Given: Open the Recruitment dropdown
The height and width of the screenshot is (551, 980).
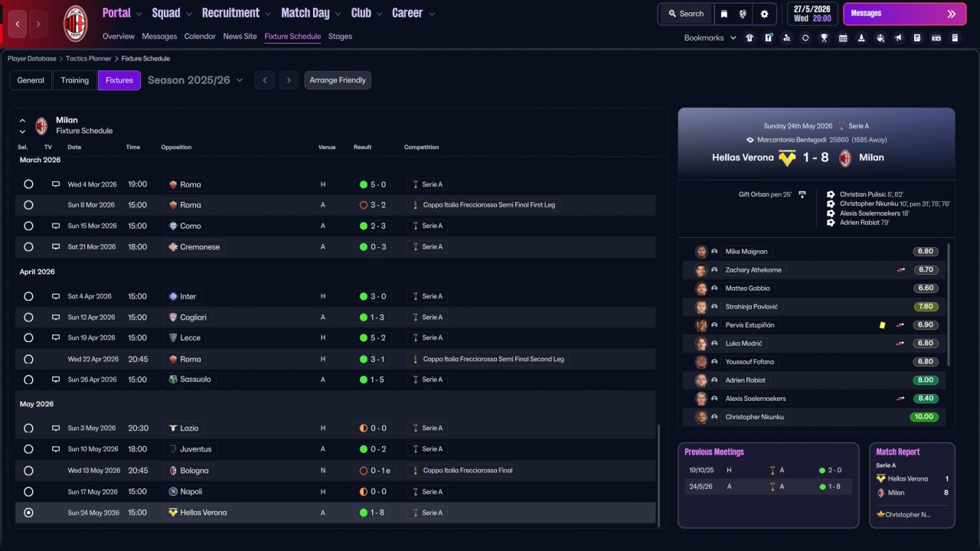Looking at the screenshot, I should [x=237, y=13].
